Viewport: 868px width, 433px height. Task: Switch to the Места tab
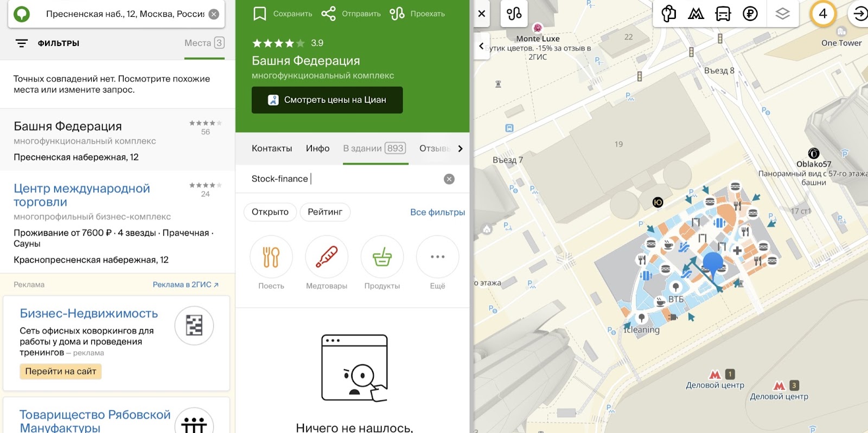pos(204,43)
